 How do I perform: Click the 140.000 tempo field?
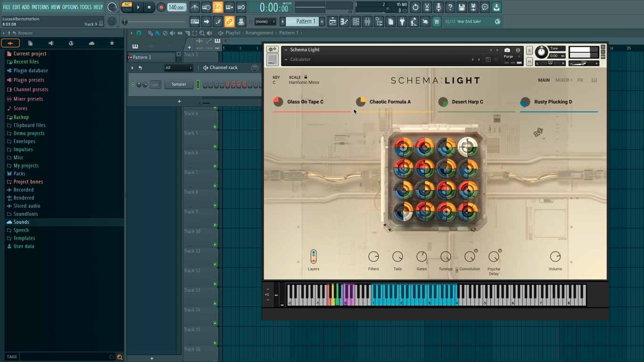[x=176, y=7]
